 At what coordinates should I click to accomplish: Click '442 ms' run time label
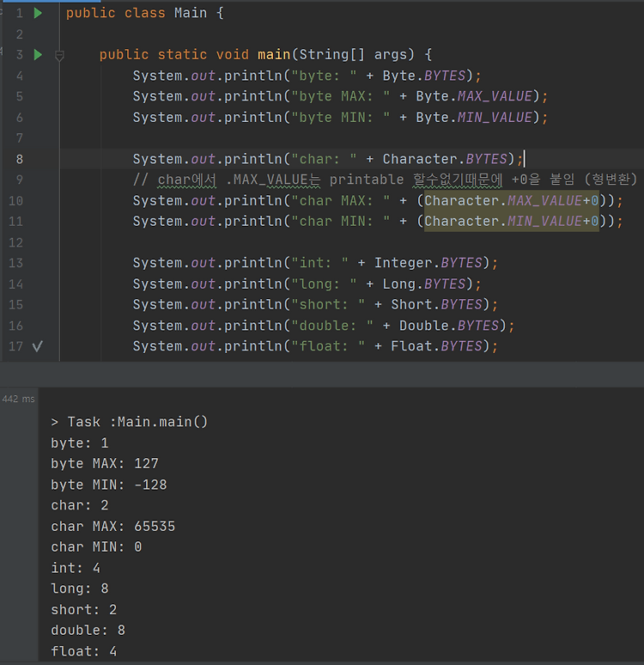[x=18, y=399]
